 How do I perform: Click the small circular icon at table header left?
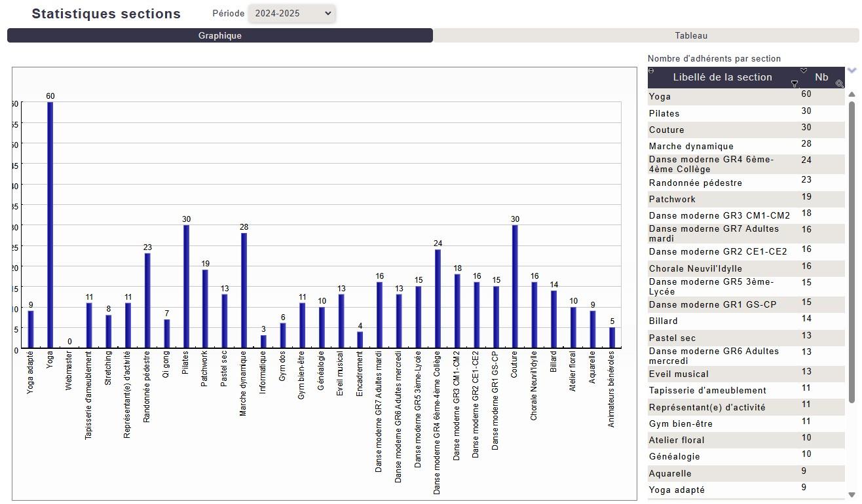(651, 71)
